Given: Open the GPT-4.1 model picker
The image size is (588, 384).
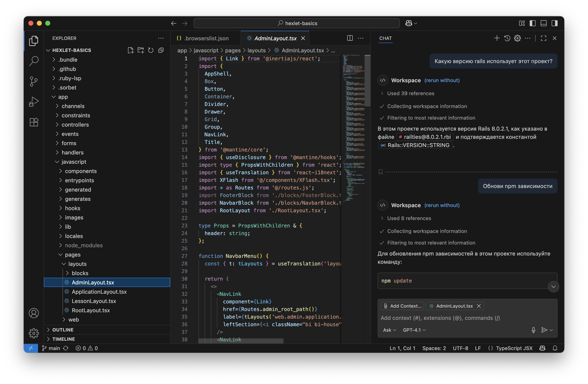Looking at the screenshot, I should [414, 330].
